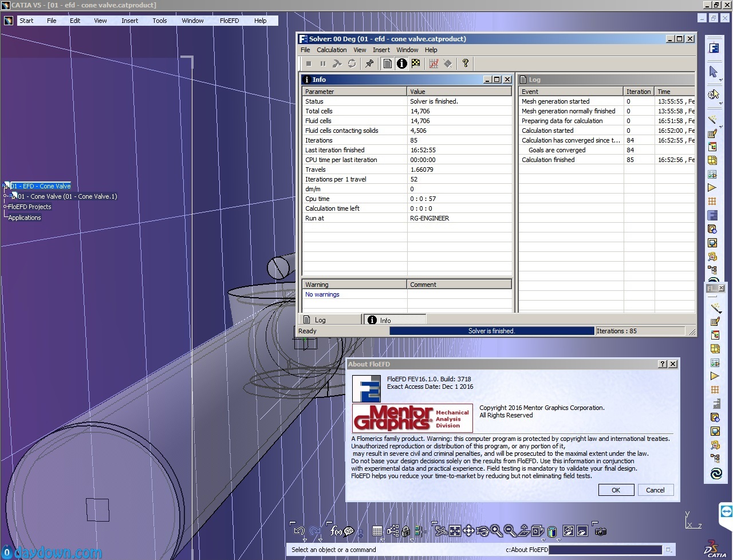Toggle the Log window icon in Solver toolbar

(388, 64)
